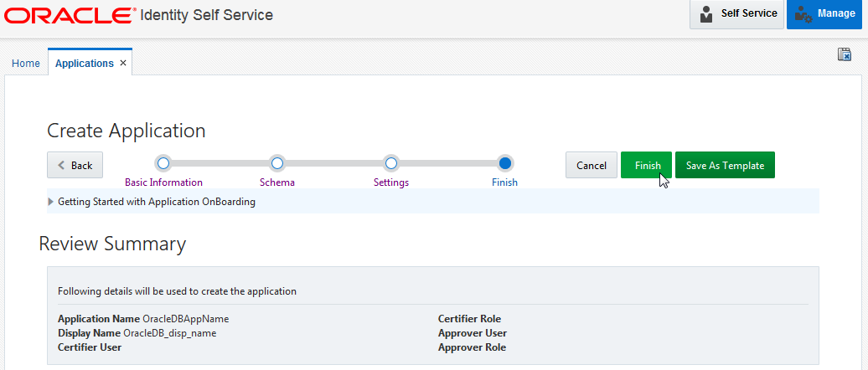This screenshot has width=868, height=370.
Task: Click the Cancel button
Action: [592, 166]
